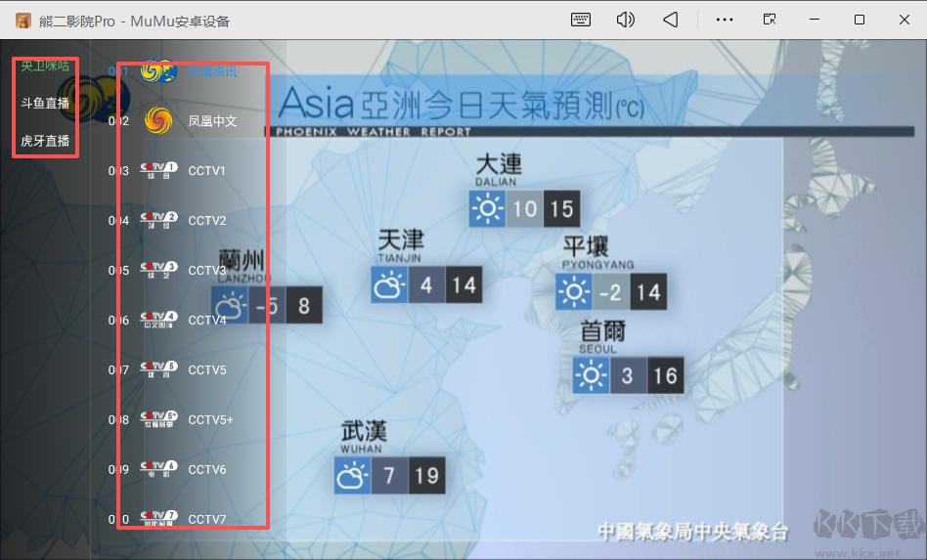Open the three-dots more options menu
The height and width of the screenshot is (560, 927).
tap(725, 20)
